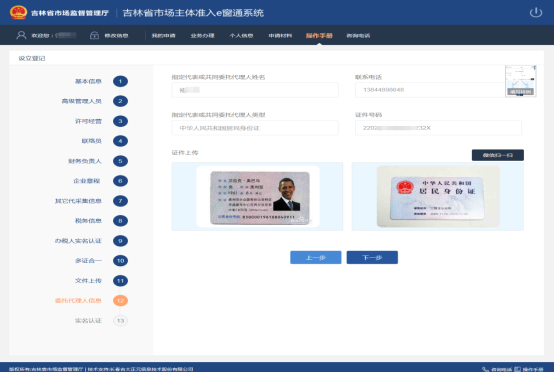Click the 微信扫一扫 button
The height and width of the screenshot is (372, 554).
pos(498,155)
